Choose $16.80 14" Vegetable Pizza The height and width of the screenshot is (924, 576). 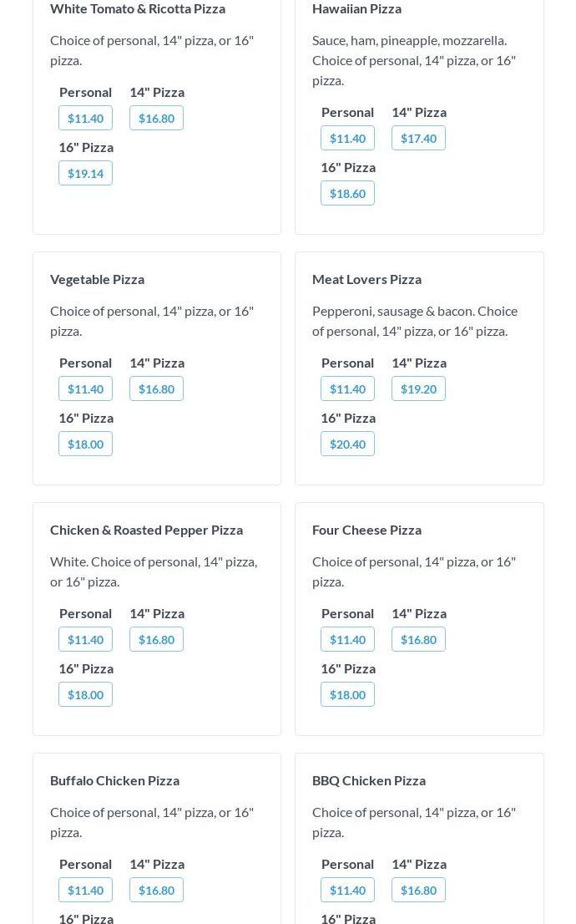(x=156, y=388)
